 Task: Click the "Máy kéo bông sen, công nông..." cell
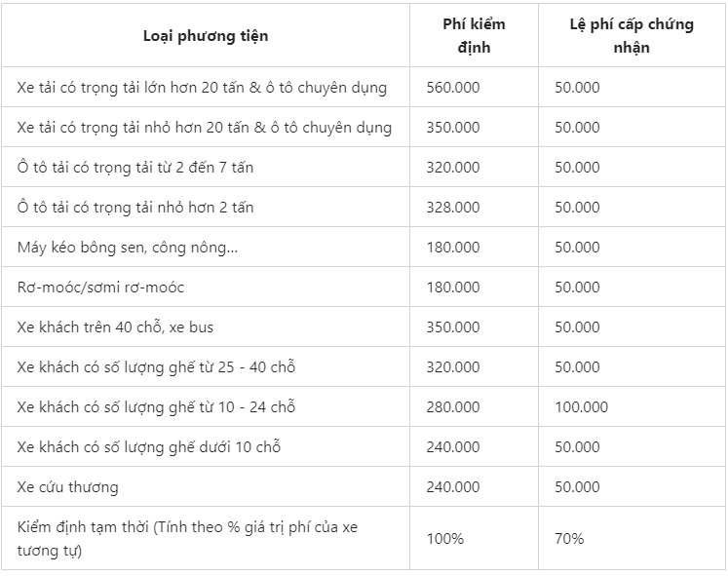point(128,248)
